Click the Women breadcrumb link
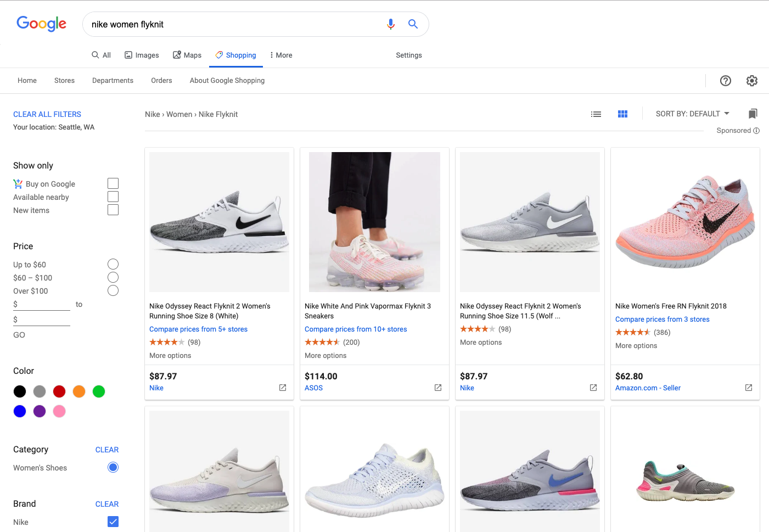The width and height of the screenshot is (769, 532). 179,114
